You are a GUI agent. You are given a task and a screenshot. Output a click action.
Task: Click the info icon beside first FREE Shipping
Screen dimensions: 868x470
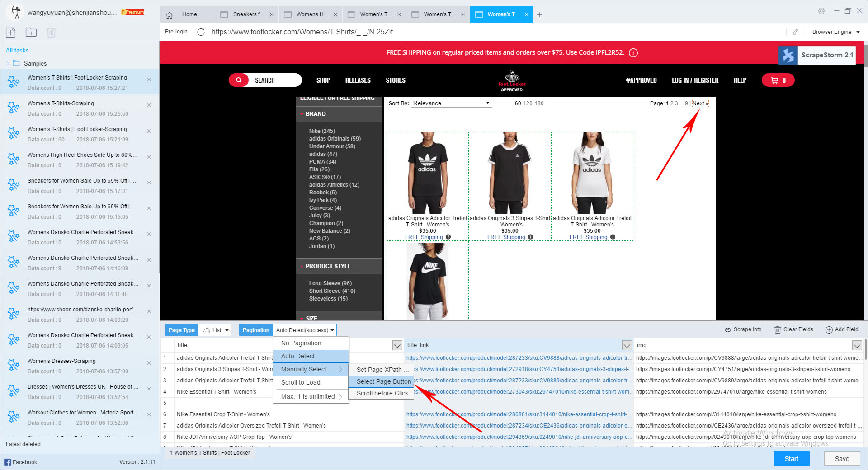pos(448,237)
